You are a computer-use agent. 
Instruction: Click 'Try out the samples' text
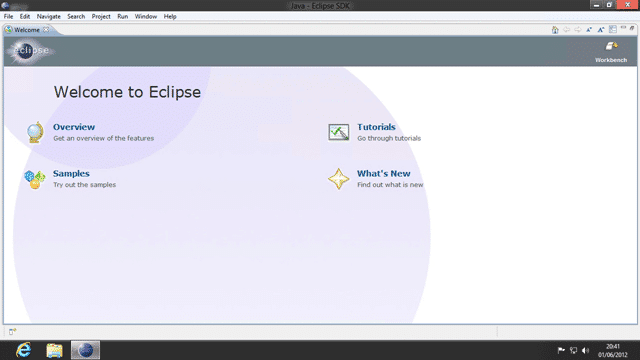[84, 185]
